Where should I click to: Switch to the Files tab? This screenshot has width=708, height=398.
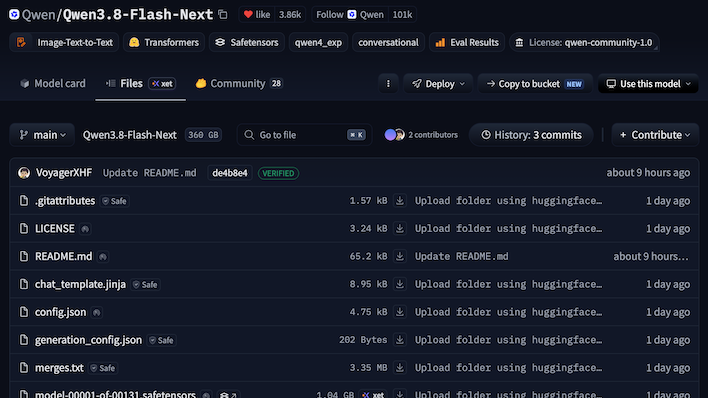click(140, 84)
